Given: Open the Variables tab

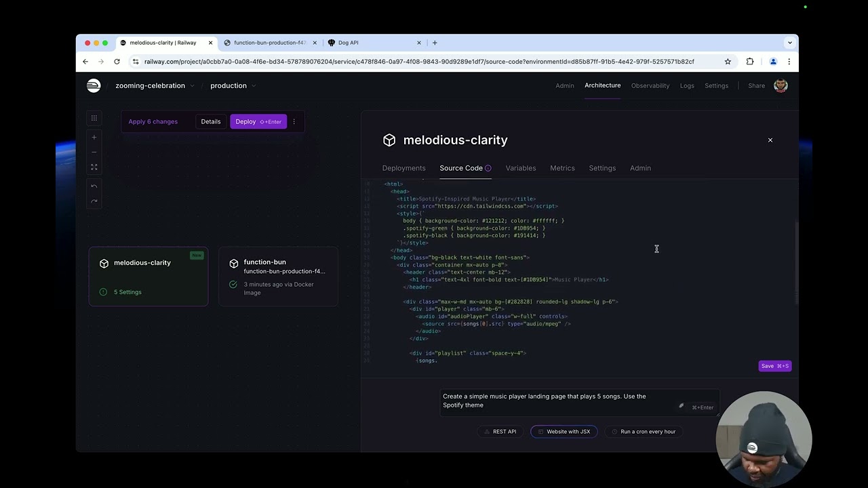Looking at the screenshot, I should pyautogui.click(x=521, y=168).
